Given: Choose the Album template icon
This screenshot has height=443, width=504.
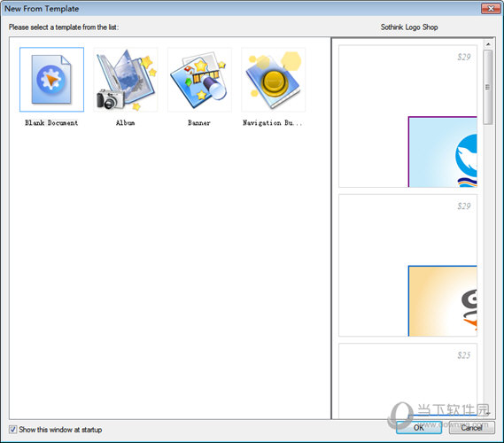Looking at the screenshot, I should [126, 80].
